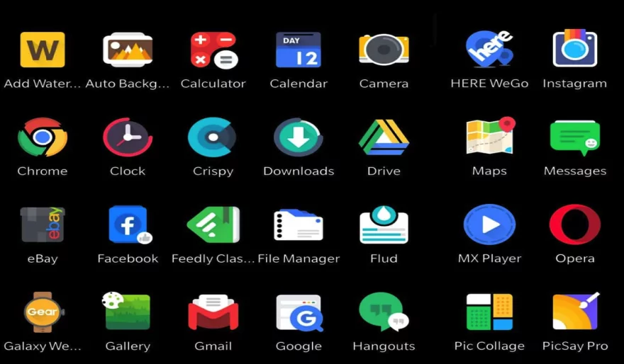Image resolution: width=624 pixels, height=364 pixels.
Task: Click the "Downloads" label text
Action: [299, 171]
